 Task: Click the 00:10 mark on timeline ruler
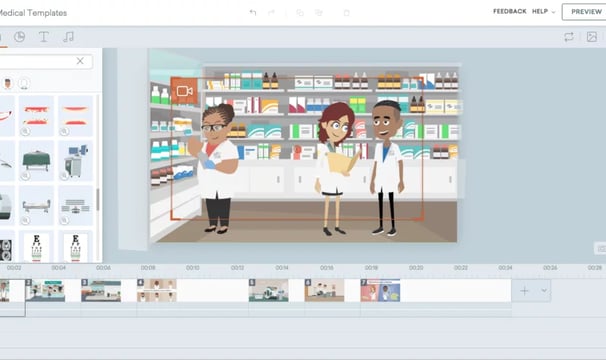pos(192,268)
